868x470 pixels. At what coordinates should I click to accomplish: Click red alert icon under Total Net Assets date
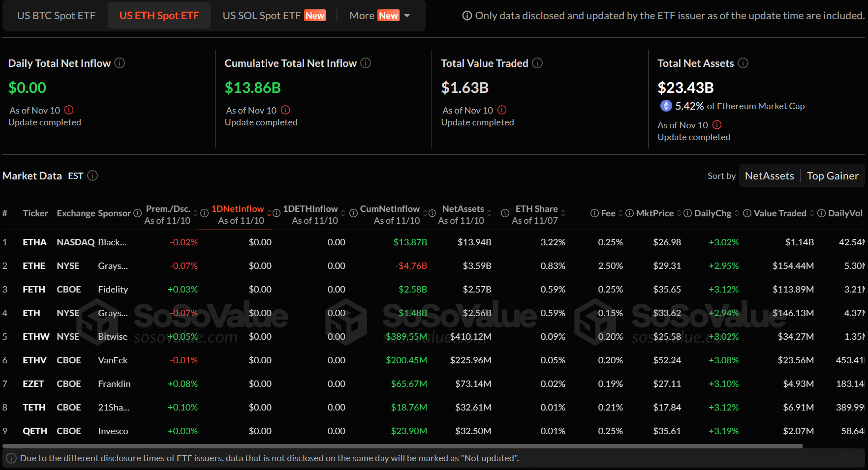pyautogui.click(x=717, y=125)
